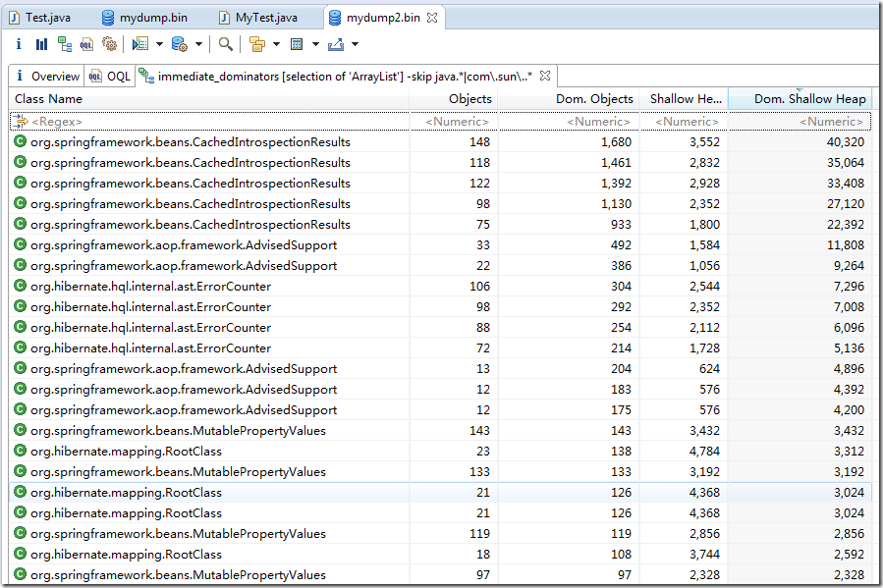
Task: Click the Group Results folder icon
Action: click(x=257, y=44)
